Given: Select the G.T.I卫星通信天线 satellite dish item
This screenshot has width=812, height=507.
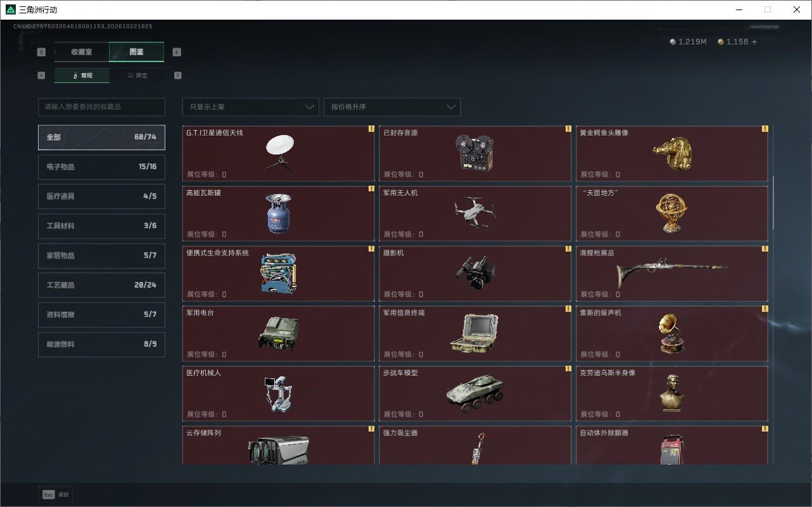Looking at the screenshot, I should 278,153.
